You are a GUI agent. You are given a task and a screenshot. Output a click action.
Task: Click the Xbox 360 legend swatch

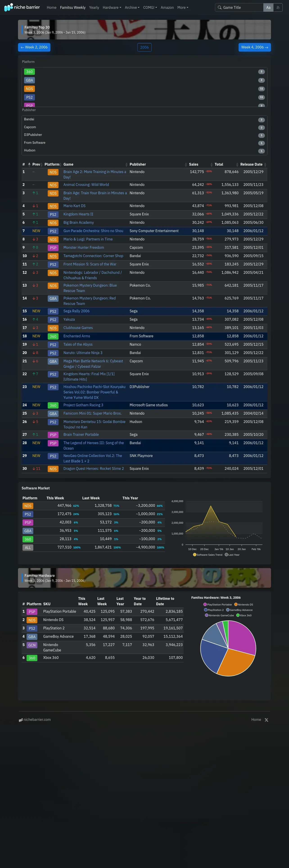(238, 615)
